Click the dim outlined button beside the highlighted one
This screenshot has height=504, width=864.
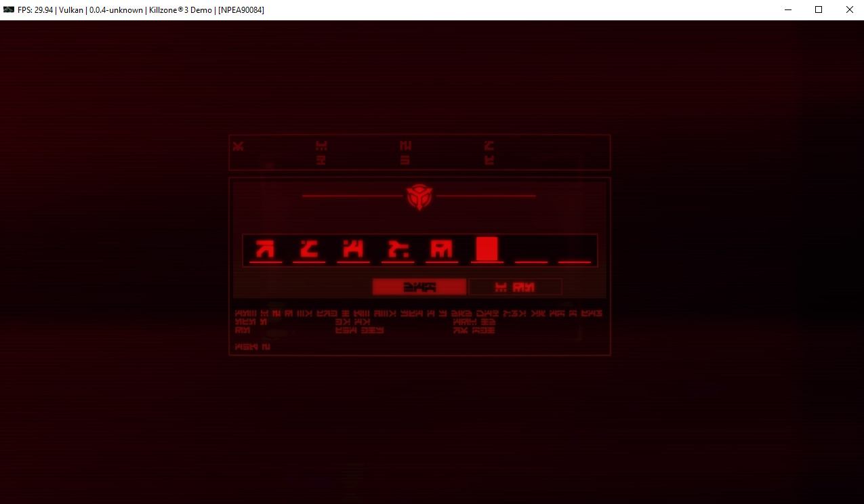[515, 287]
